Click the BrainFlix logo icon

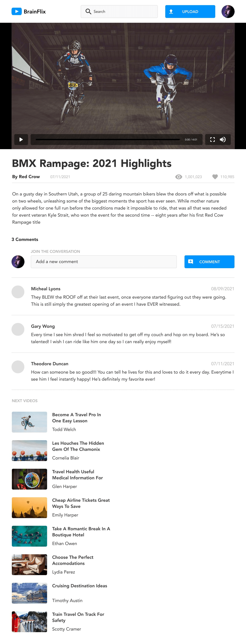click(16, 12)
